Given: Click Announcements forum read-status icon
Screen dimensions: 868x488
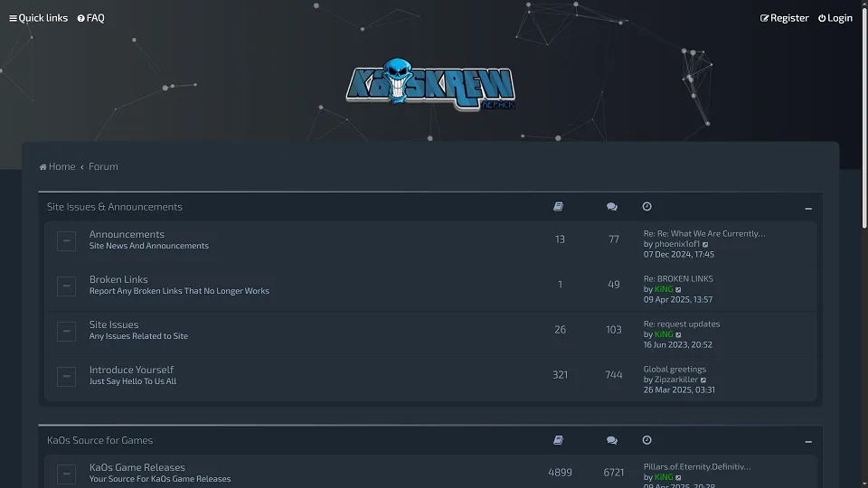Looking at the screenshot, I should [66, 240].
